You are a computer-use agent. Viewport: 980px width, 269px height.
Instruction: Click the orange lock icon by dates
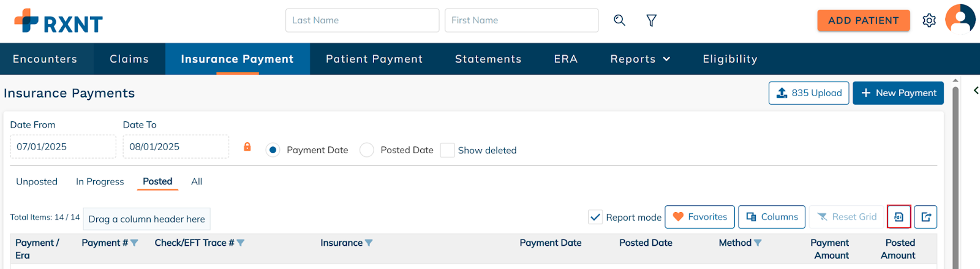247,146
